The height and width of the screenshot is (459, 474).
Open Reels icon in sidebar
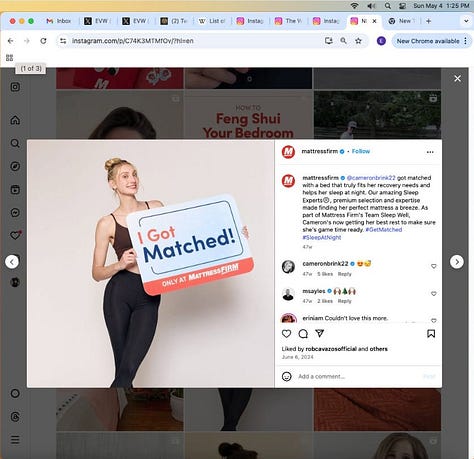coord(15,190)
